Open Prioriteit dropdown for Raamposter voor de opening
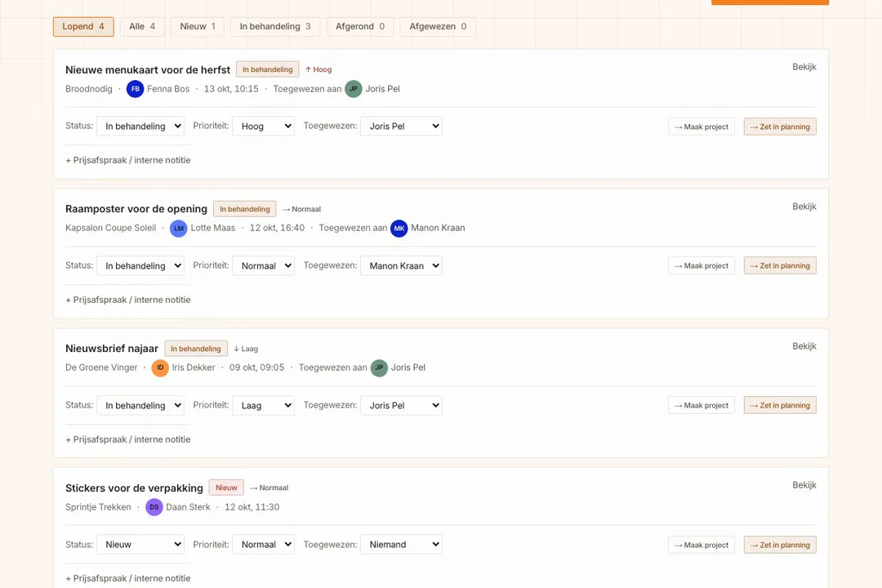The height and width of the screenshot is (588, 882). tap(263, 265)
